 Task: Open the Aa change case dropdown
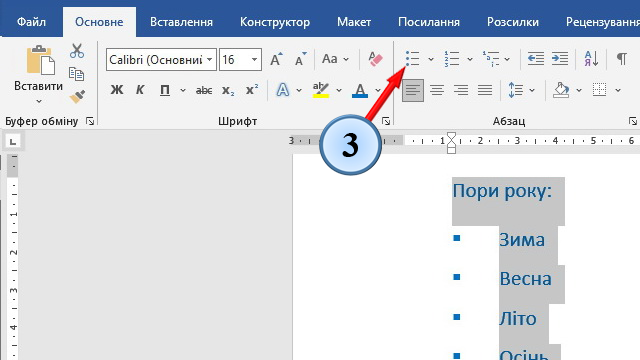click(335, 59)
